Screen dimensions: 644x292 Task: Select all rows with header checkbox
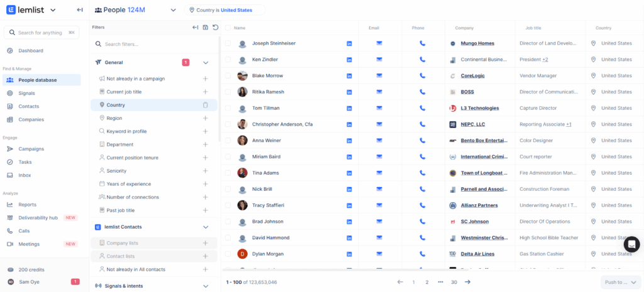228,28
